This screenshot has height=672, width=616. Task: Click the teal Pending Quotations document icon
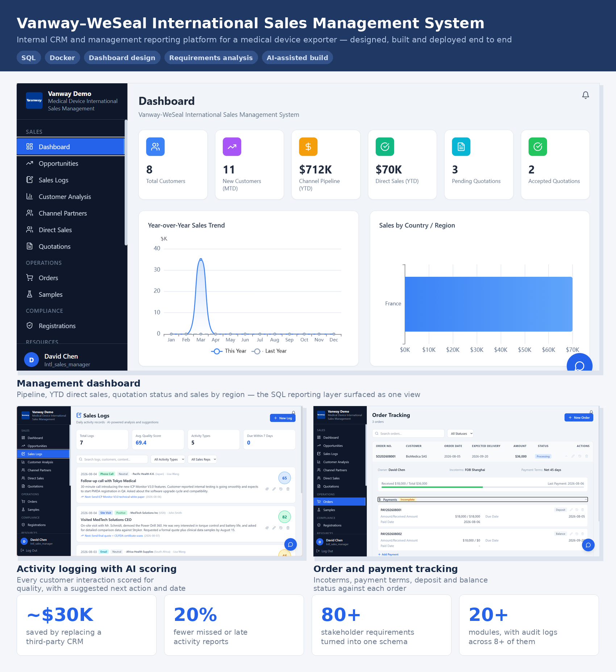[461, 147]
